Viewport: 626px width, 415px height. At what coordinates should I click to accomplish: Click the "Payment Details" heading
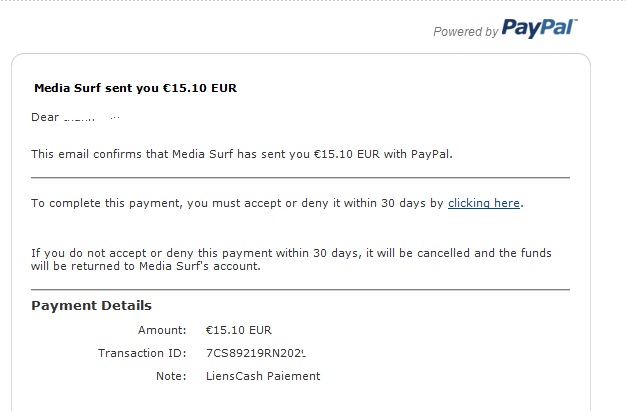[x=91, y=305]
